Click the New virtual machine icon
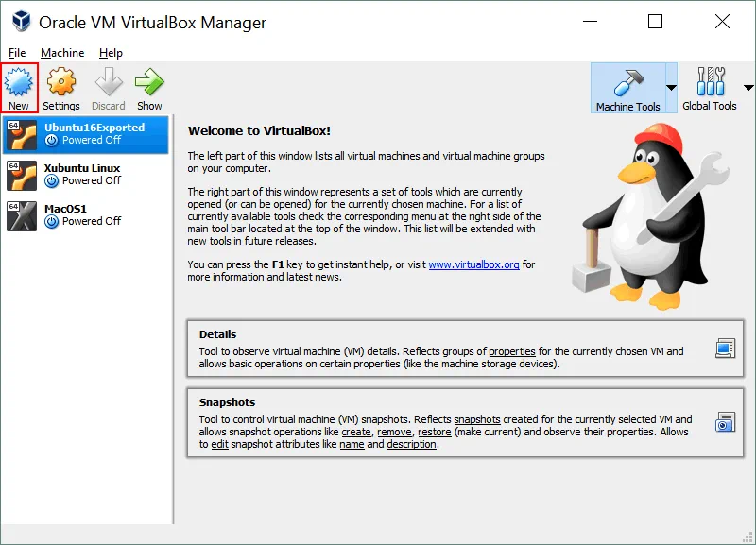Image resolution: width=756 pixels, height=545 pixels. point(19,83)
